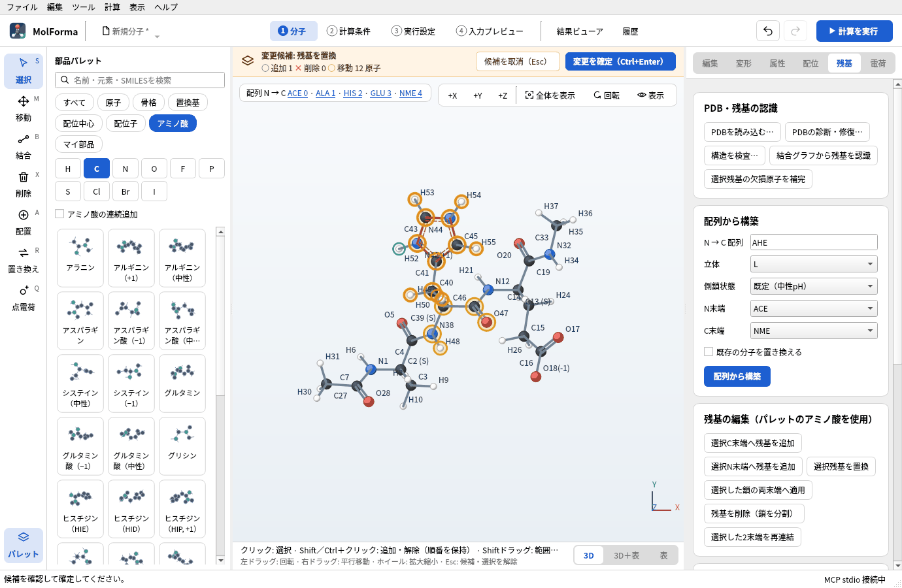Enable アミノ酸の連続追加 checkbox
902x588 pixels.
pos(59,214)
